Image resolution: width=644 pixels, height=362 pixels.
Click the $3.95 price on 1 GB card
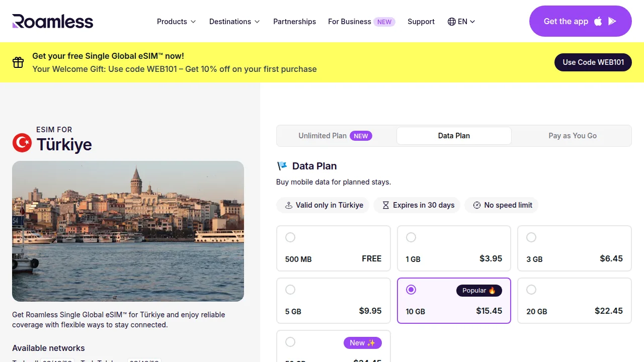[x=491, y=258]
